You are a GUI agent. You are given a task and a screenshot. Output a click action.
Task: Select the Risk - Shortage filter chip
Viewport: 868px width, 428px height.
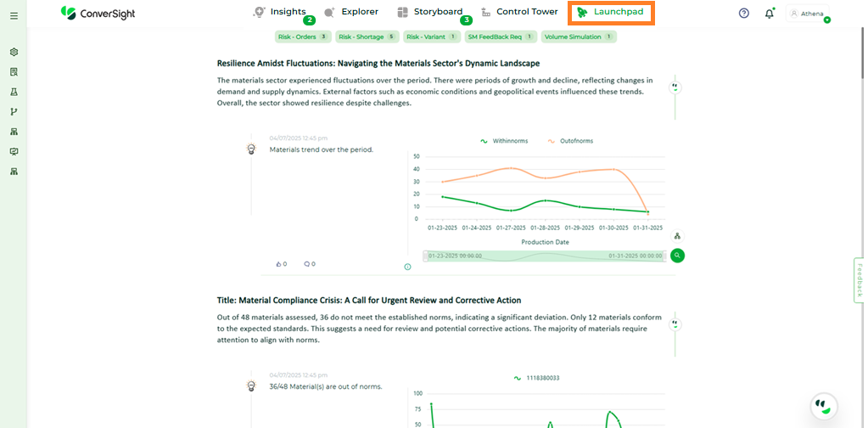367,37
